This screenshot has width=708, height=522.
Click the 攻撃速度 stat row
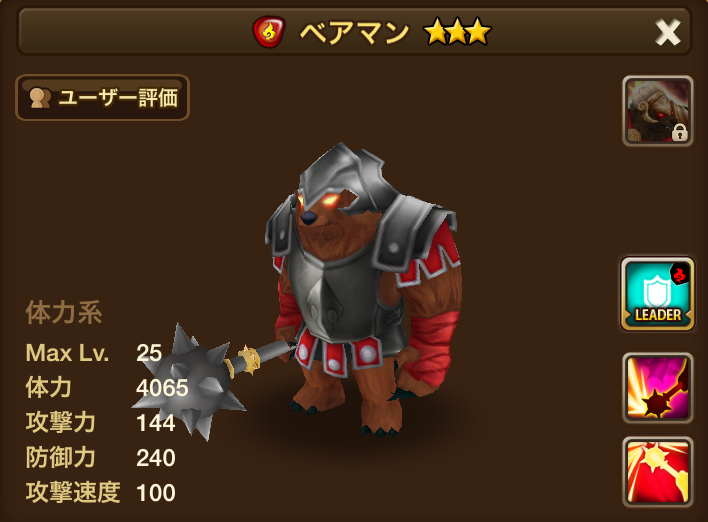(100, 492)
